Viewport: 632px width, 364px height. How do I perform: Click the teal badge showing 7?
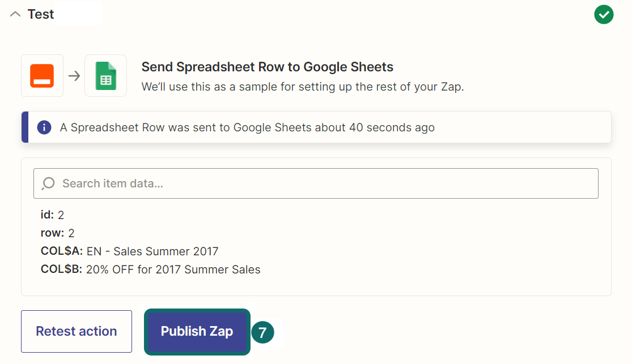pos(262,332)
